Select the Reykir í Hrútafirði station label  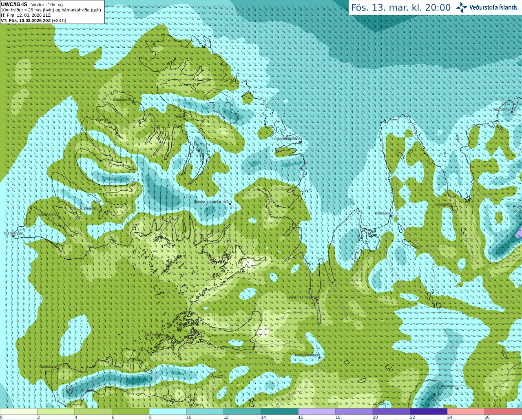coord(302,297)
